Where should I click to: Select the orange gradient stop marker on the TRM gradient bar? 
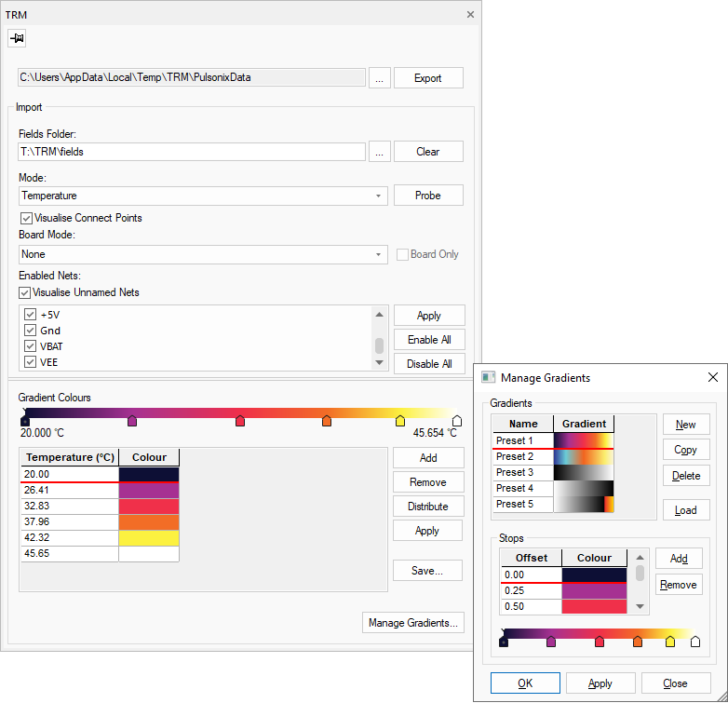point(327,421)
